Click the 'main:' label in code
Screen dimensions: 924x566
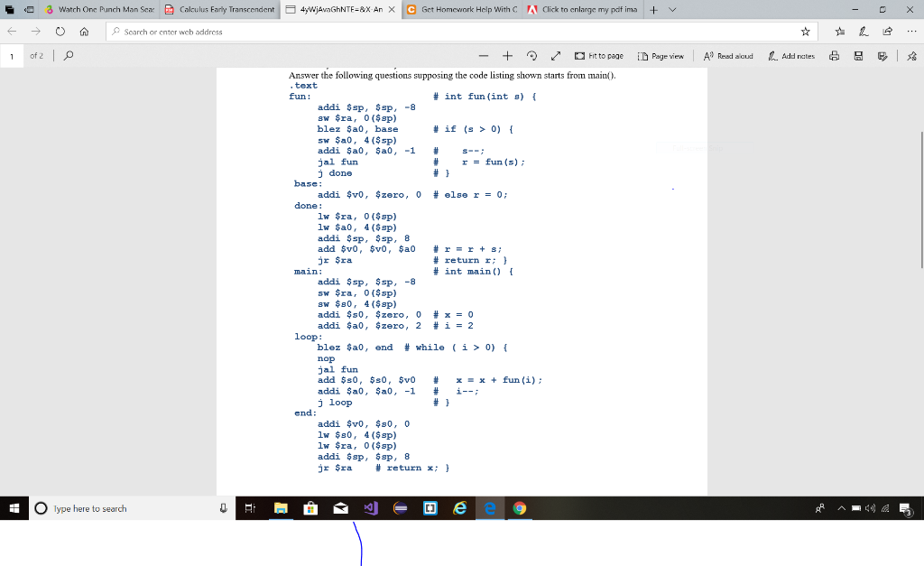[x=309, y=271]
